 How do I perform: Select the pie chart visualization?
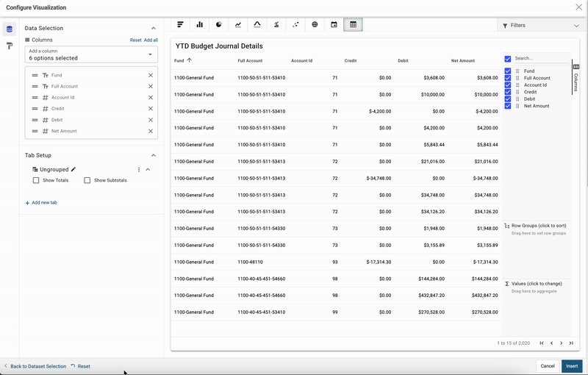click(x=218, y=25)
